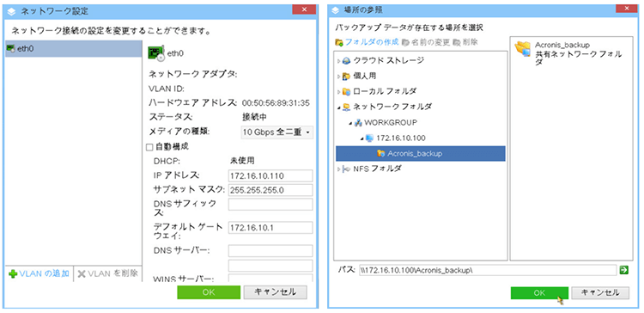This screenshot has width=644, height=313.
Task: Expand the クラウド ストレージ tree node
Action: pyautogui.click(x=339, y=61)
